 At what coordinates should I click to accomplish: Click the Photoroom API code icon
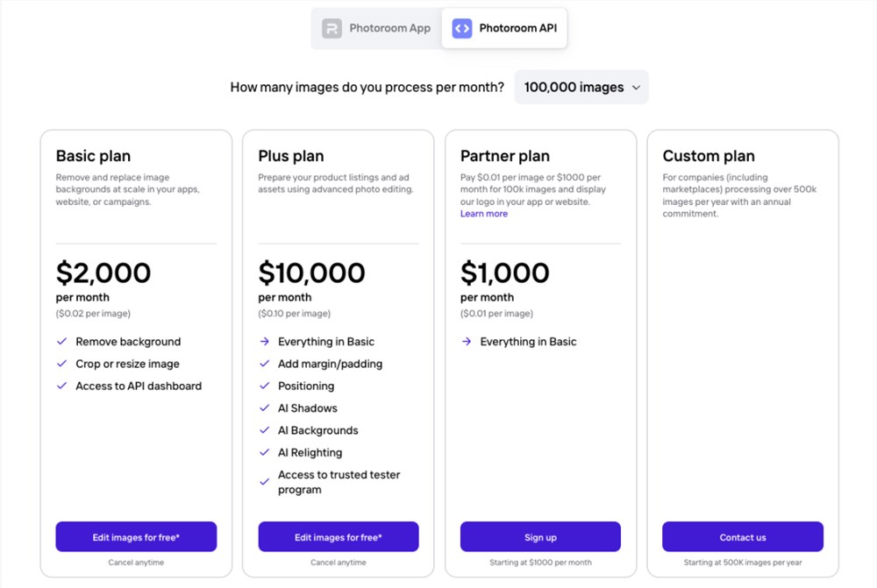pyautogui.click(x=462, y=28)
